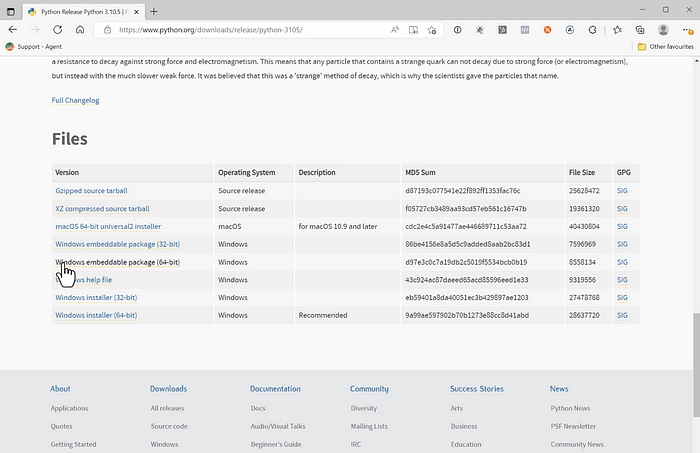This screenshot has width=700, height=453.
Task: Open the Community footer heading
Action: (369, 389)
